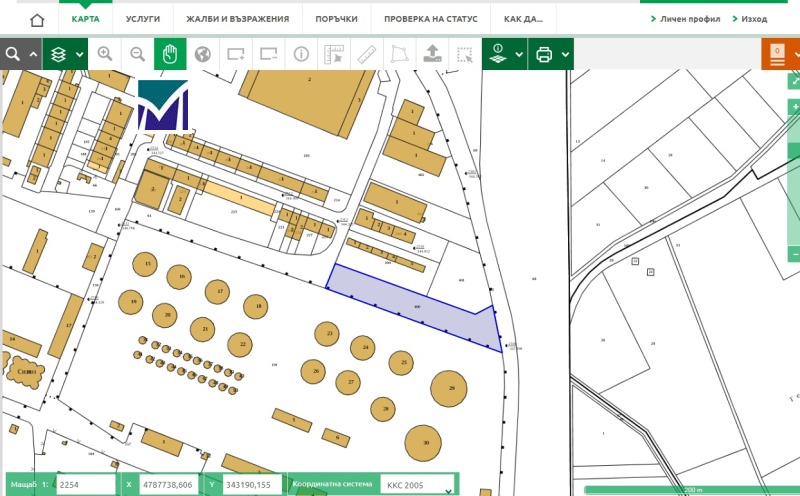Click the home icon in navigation bar

pyautogui.click(x=37, y=19)
